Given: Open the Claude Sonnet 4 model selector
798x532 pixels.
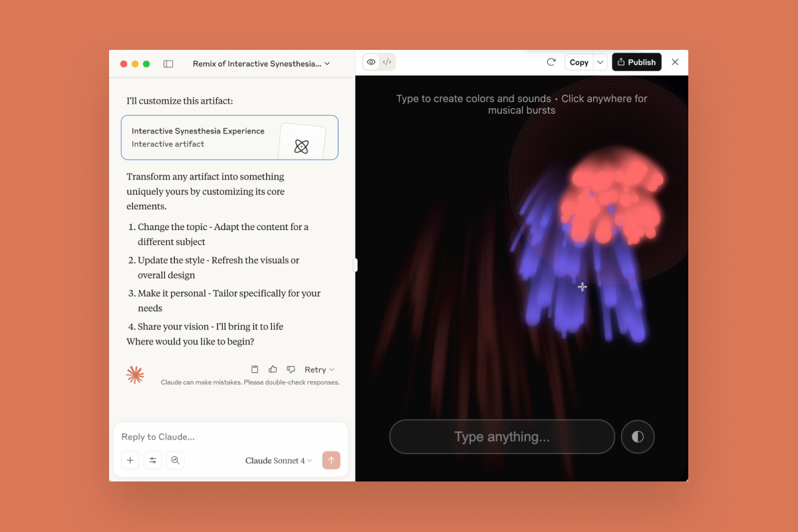Looking at the screenshot, I should [279, 460].
